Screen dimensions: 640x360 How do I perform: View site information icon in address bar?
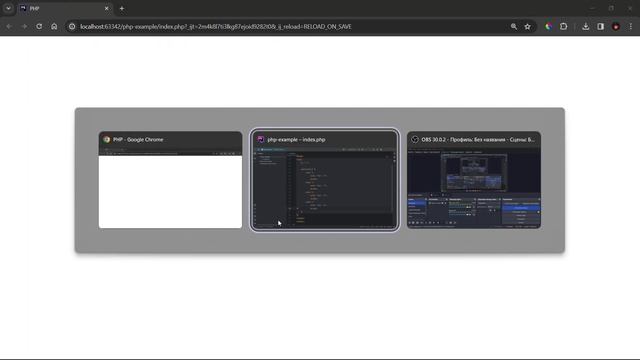tap(72, 27)
